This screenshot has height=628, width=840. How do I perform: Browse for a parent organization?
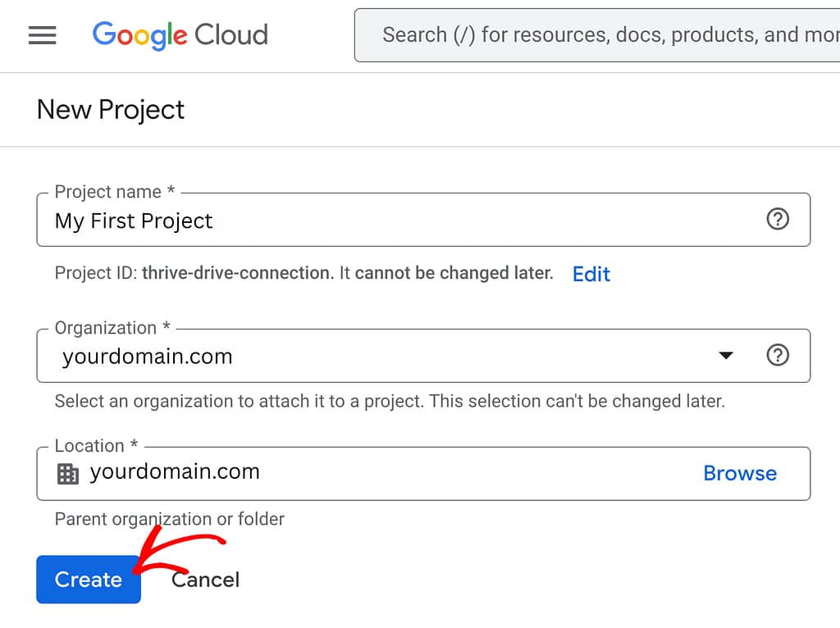click(739, 473)
